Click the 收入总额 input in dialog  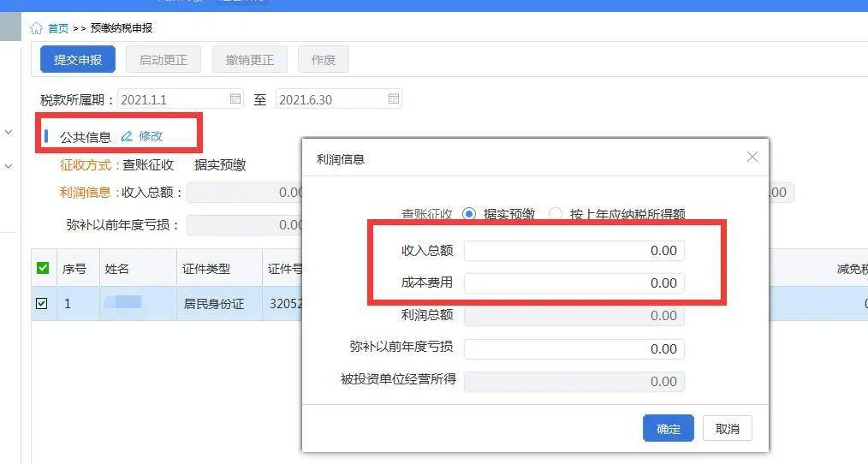pyautogui.click(x=574, y=251)
